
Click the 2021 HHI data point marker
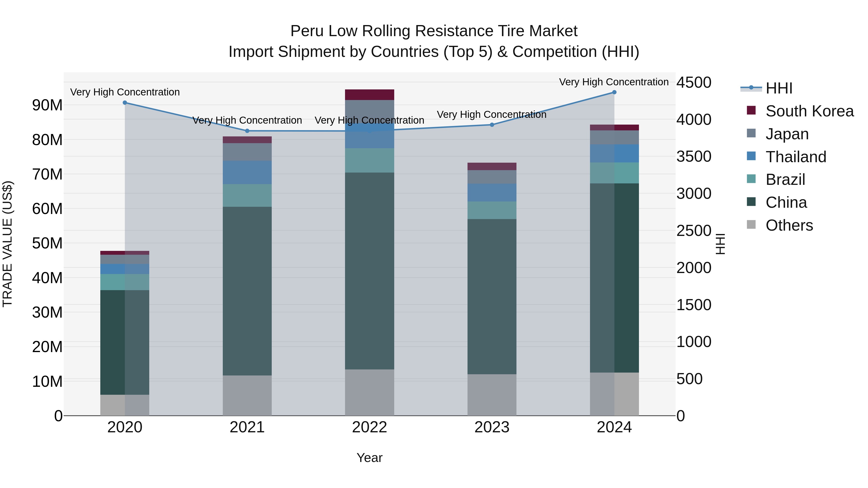(x=247, y=131)
